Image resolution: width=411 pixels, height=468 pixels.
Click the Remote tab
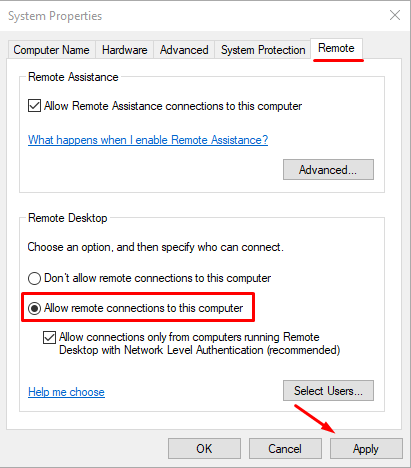336,48
